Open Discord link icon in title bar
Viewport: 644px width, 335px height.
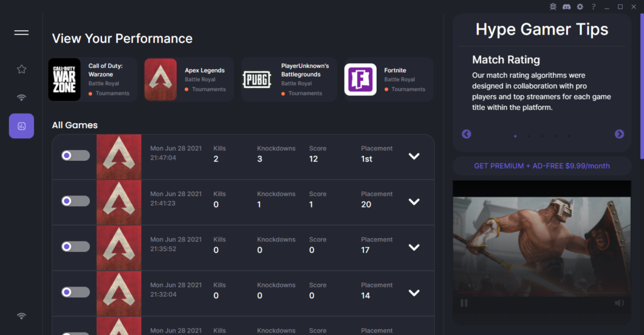(x=566, y=6)
